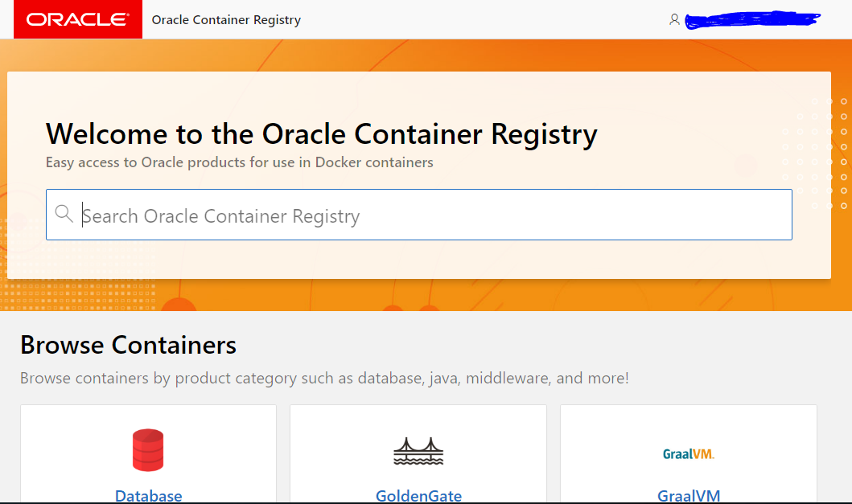Screen dimensions: 852x504
Task: Click the red Oracle logo
Action: click(78, 19)
